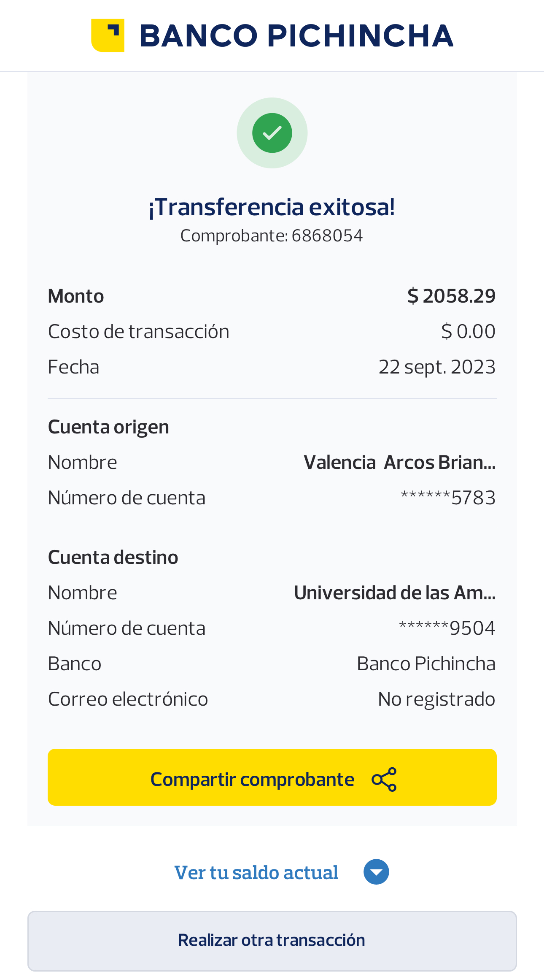
Task: Click the ¡Transferencia exitosa! heading
Action: 272,207
